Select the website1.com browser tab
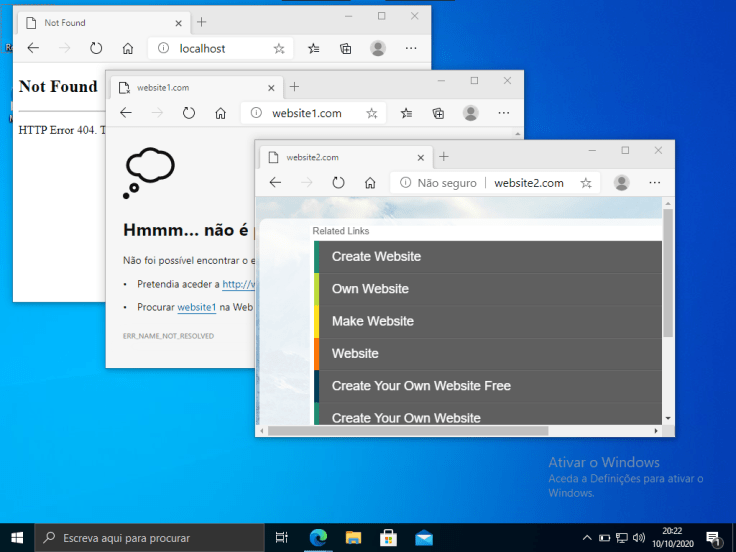This screenshot has height=552, width=736. [x=165, y=87]
